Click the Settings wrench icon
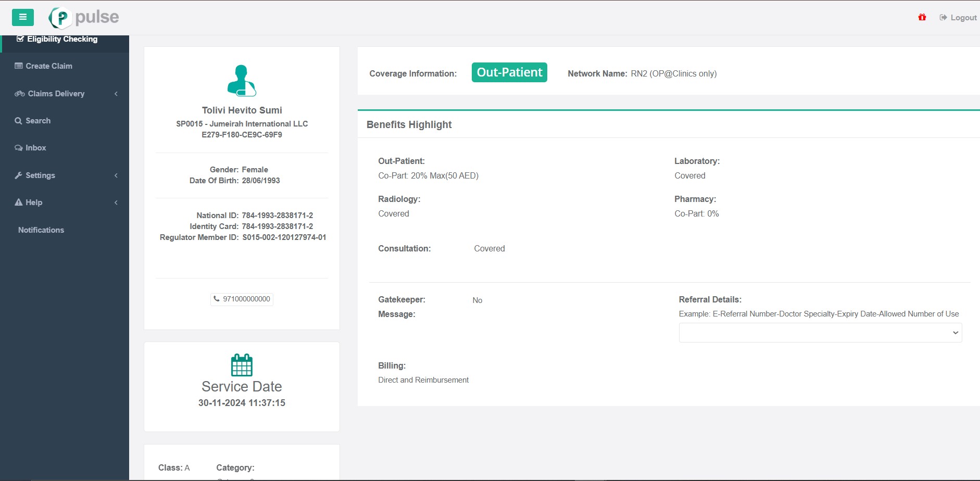This screenshot has width=980, height=481. [x=19, y=175]
